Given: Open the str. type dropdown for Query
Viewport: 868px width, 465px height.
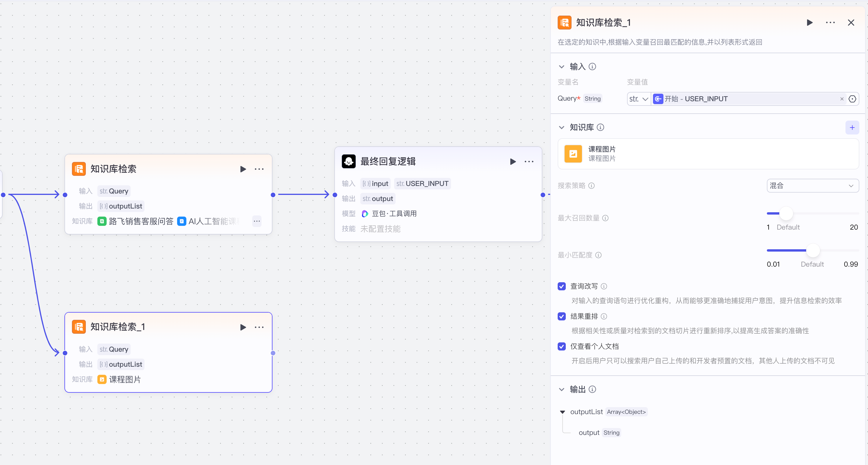Looking at the screenshot, I should (x=639, y=99).
